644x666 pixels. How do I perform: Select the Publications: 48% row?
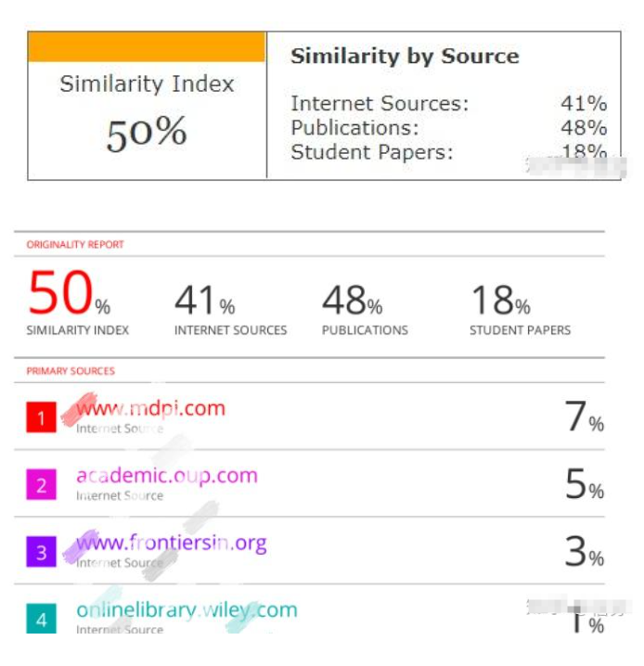pos(448,127)
